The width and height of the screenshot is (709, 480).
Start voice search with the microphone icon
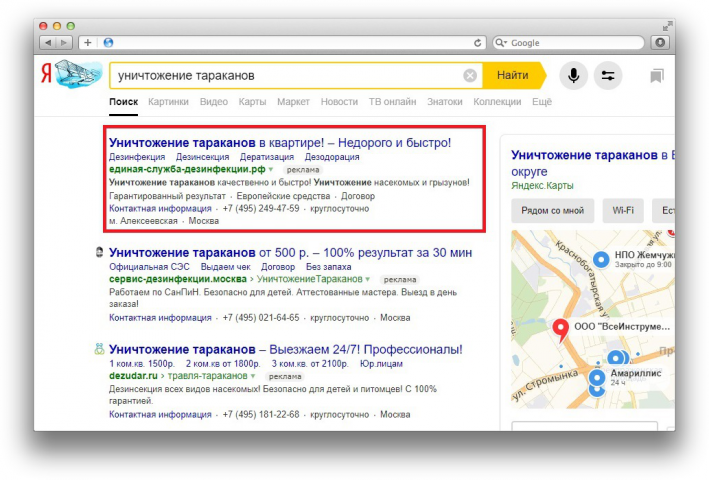pyautogui.click(x=573, y=75)
